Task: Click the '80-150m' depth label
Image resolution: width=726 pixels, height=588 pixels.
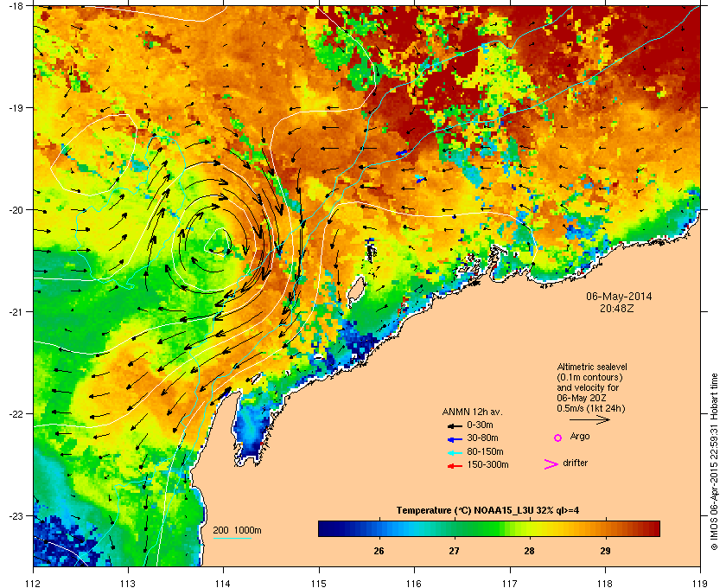Action: (x=485, y=451)
